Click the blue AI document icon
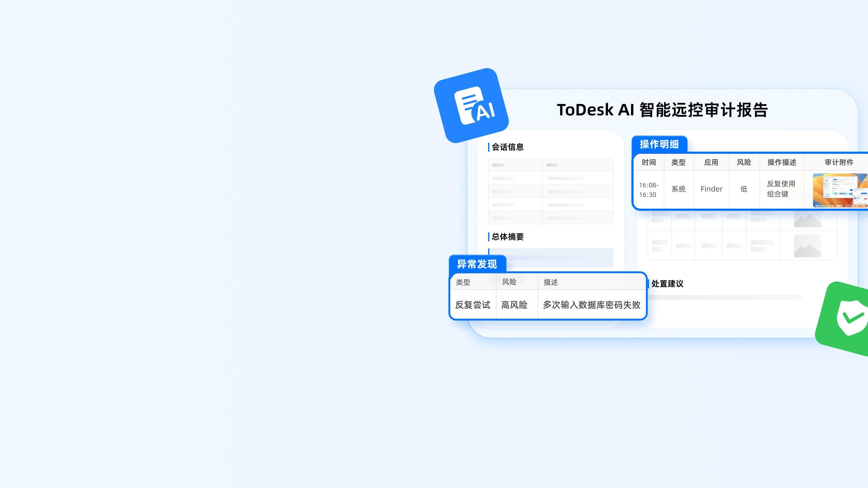The width and height of the screenshot is (868, 488). [471, 105]
